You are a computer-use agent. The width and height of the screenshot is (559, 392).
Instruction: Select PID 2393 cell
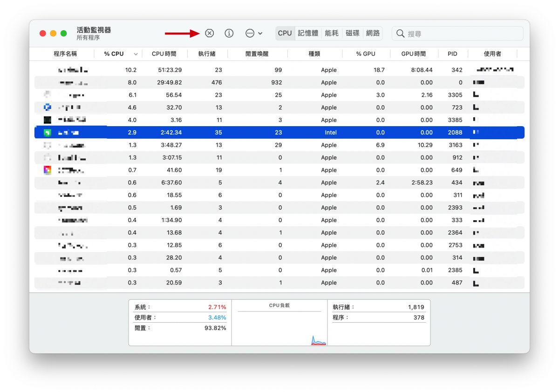455,208
